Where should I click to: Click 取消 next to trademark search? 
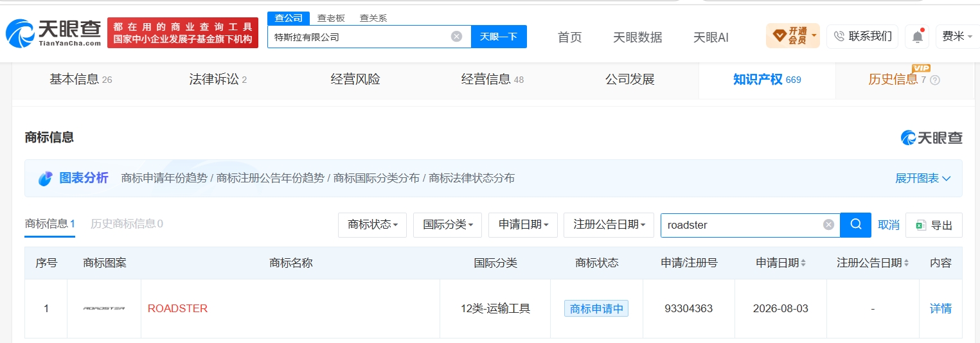point(889,225)
